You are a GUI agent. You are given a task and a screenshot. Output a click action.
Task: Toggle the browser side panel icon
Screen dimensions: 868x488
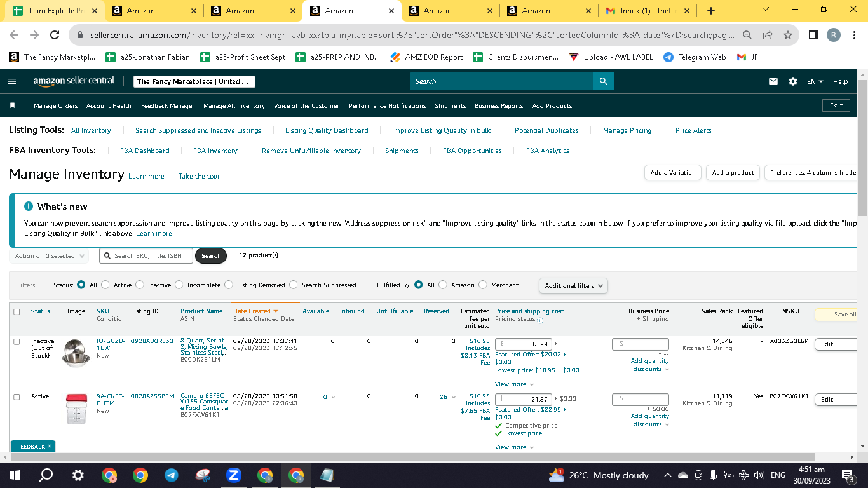click(x=813, y=35)
